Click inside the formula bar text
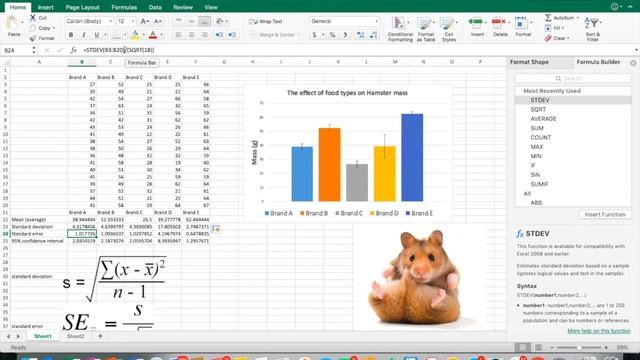 point(119,50)
